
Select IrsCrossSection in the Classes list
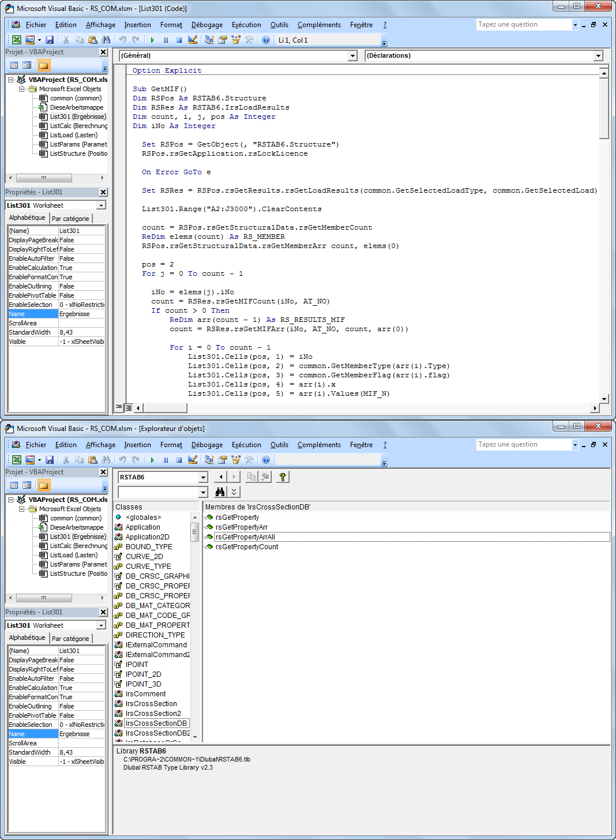tap(151, 703)
